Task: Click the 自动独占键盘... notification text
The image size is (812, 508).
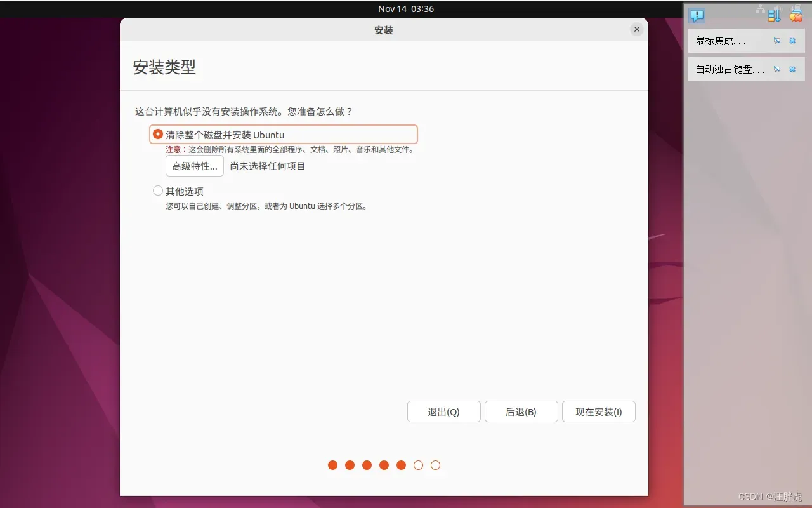Action: (x=730, y=69)
